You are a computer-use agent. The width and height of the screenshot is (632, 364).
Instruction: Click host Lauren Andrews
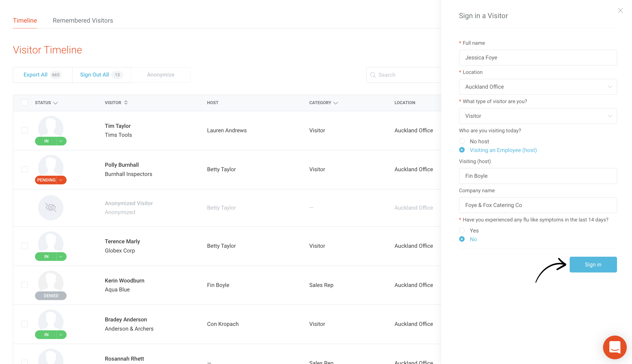tap(227, 130)
